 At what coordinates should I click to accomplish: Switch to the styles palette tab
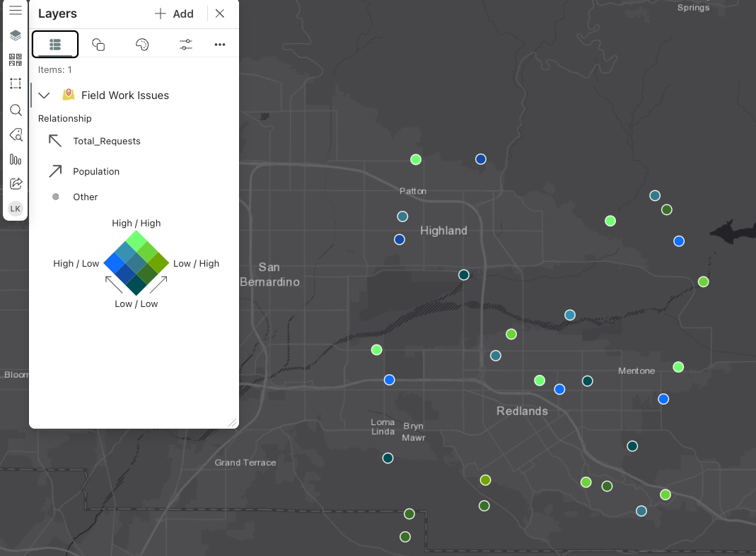coord(142,45)
